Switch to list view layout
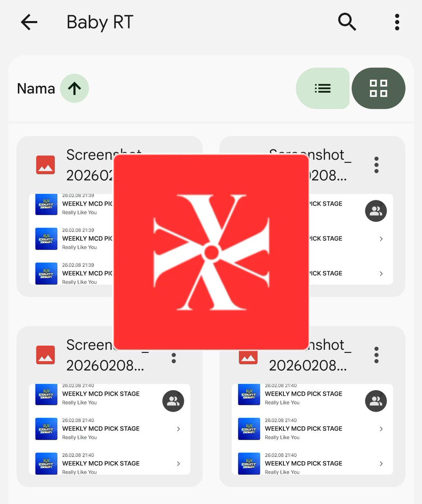 (x=322, y=88)
